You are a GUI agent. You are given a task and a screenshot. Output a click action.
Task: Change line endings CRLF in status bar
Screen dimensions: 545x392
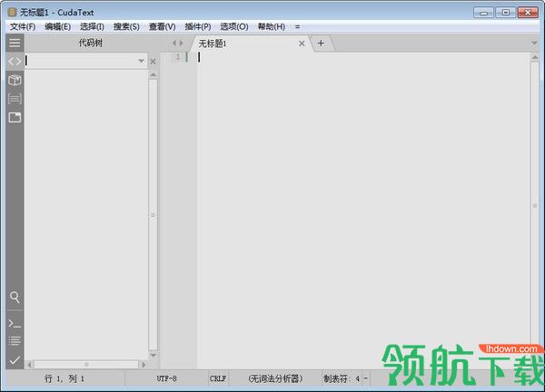coord(218,378)
